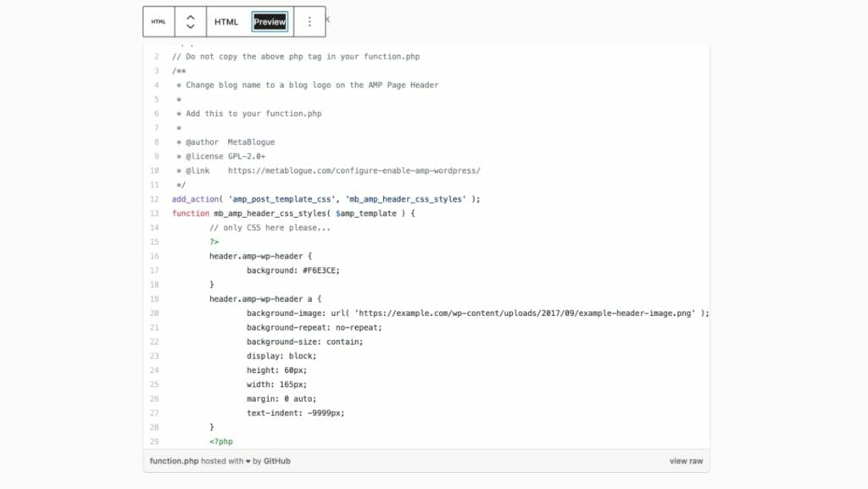Open the block options three-dot menu
The image size is (868, 489).
[309, 20]
